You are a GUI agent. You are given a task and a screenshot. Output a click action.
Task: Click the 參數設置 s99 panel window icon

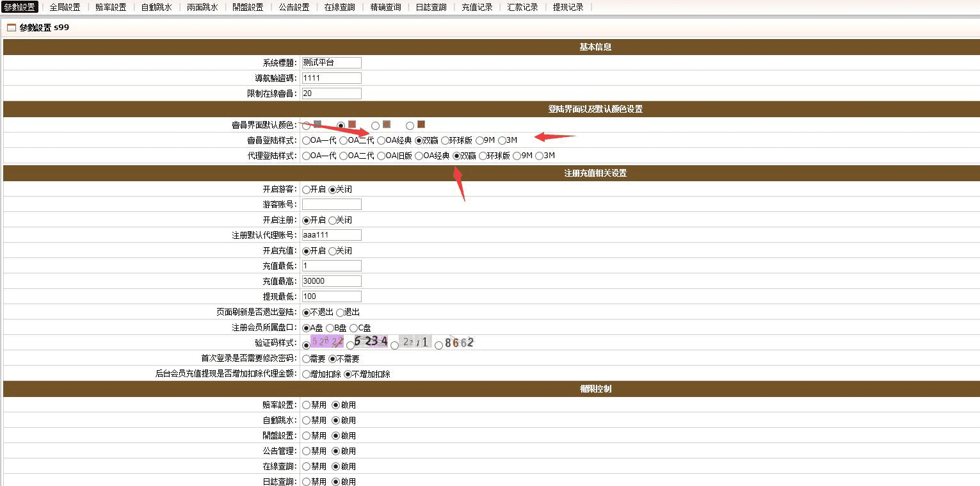coord(12,28)
